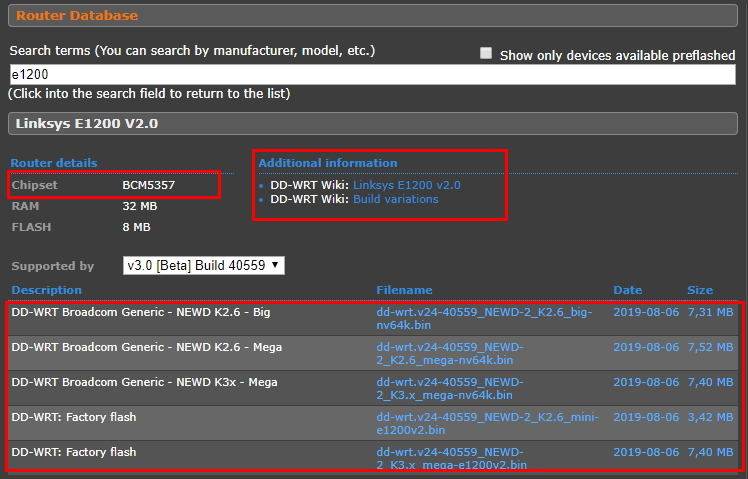
Task: Download the NEWD-2_K2.6_big-nv64k.bin file
Action: point(484,319)
